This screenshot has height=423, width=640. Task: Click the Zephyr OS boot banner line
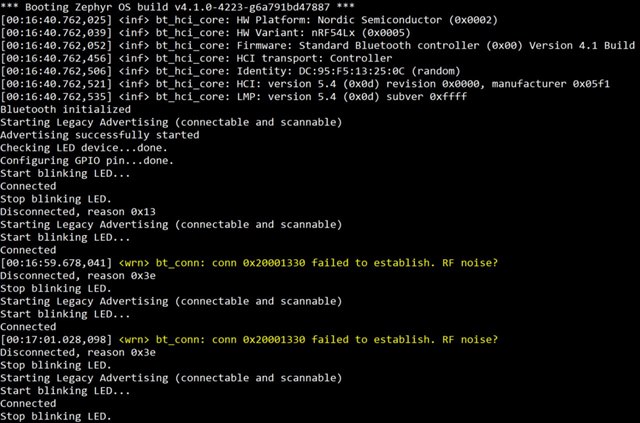coord(178,7)
